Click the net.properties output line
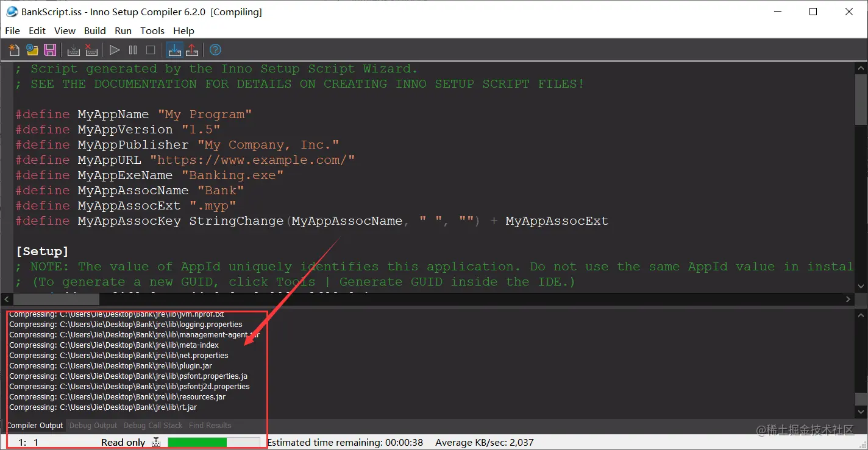Screen dimensions: 868x450 (x=119, y=356)
